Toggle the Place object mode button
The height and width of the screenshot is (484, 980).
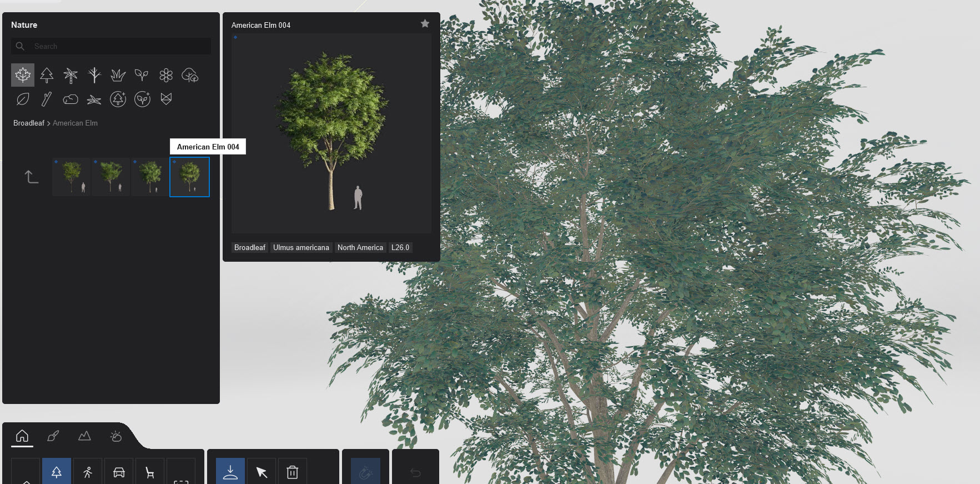point(230,472)
